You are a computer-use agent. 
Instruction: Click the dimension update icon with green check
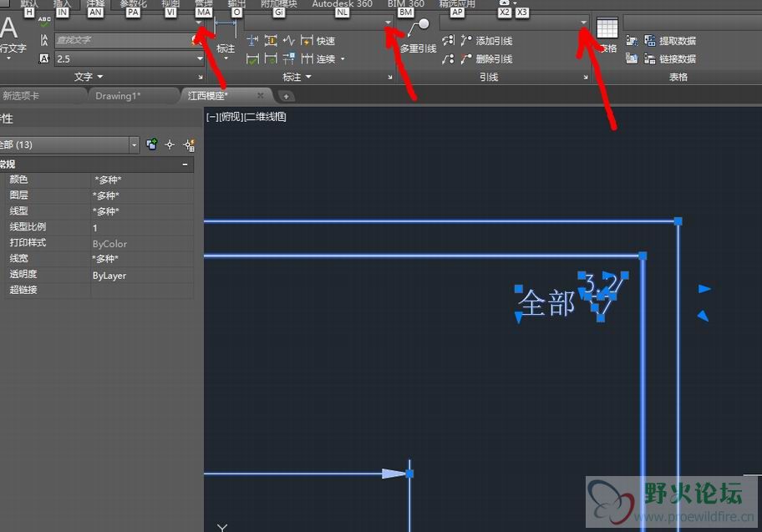click(x=252, y=58)
